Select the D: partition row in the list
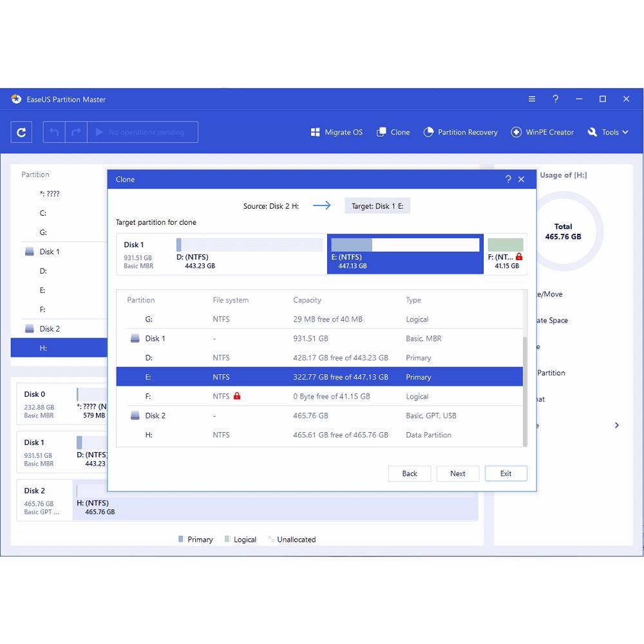The width and height of the screenshot is (644, 644). [319, 358]
